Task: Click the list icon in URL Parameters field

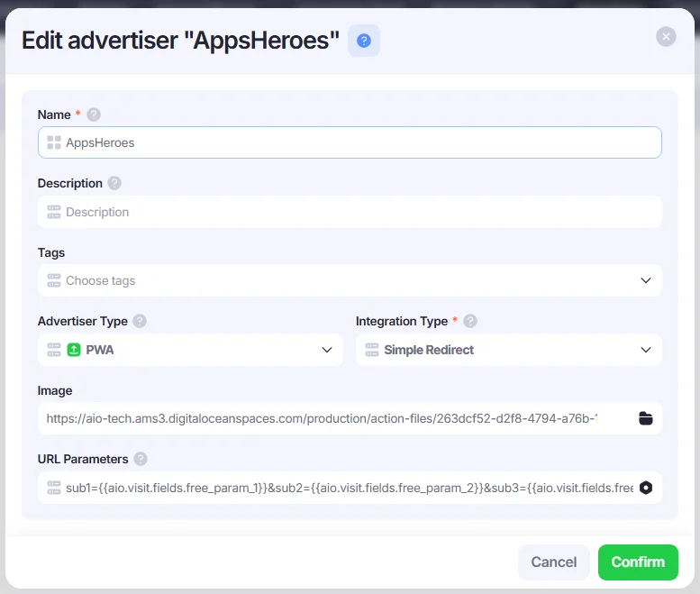Action: coord(54,488)
